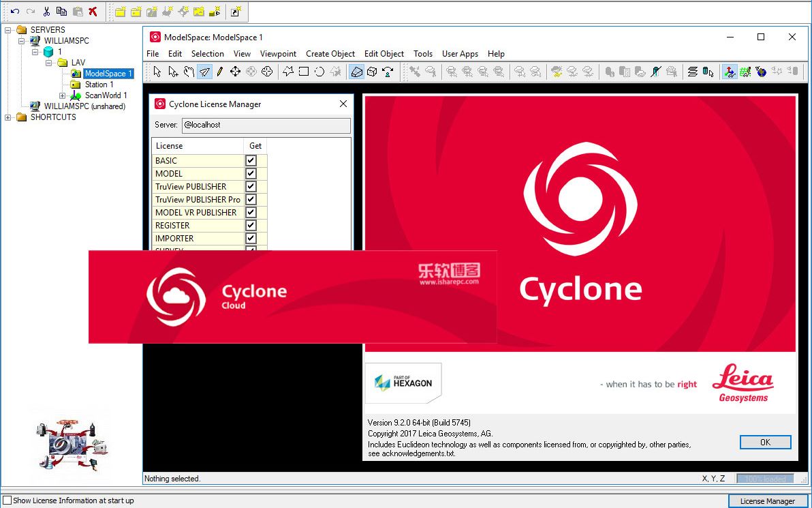Collapse the WILLIAMSPC server node
This screenshot has width=812, height=508.
(x=22, y=40)
